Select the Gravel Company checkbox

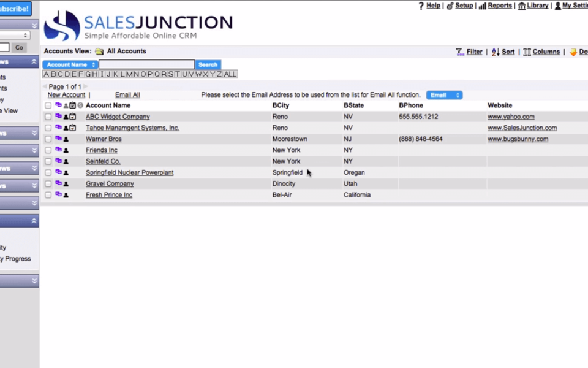click(48, 184)
